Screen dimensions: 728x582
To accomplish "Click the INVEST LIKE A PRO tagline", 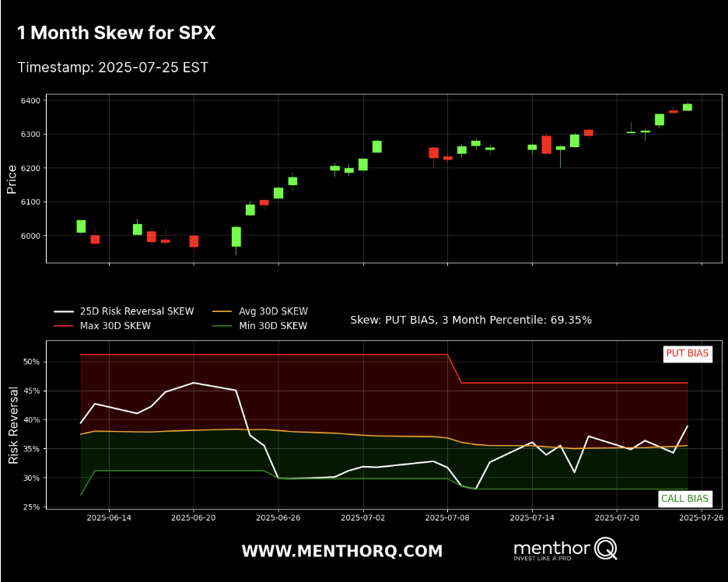I will [544, 557].
